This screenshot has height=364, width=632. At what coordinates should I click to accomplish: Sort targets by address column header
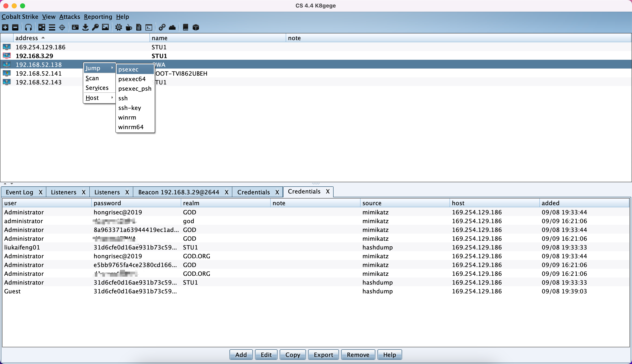tap(81, 38)
